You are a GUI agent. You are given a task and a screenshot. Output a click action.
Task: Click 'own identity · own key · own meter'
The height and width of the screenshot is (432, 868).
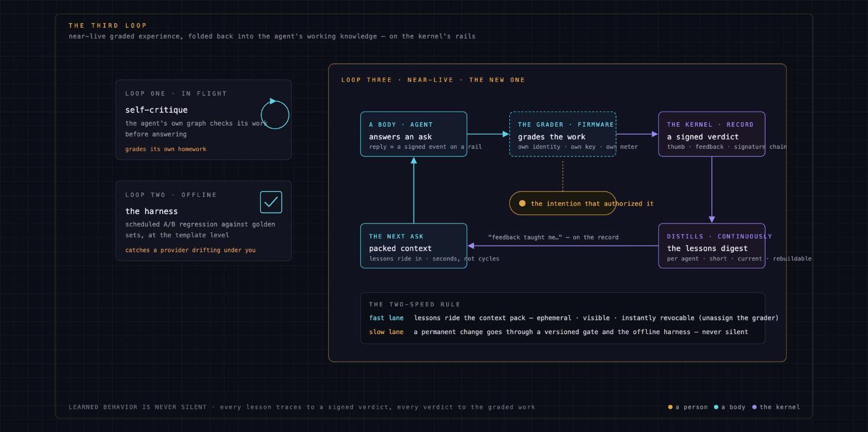pyautogui.click(x=578, y=147)
